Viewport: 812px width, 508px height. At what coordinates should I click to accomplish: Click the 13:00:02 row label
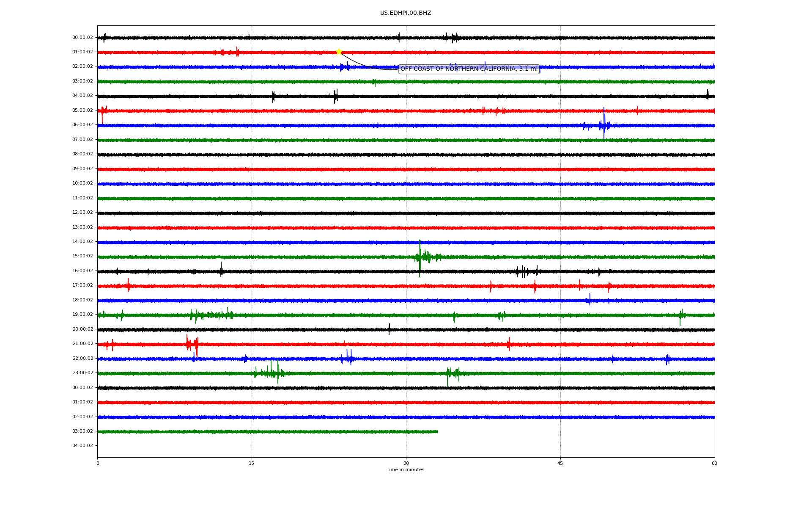(x=82, y=227)
